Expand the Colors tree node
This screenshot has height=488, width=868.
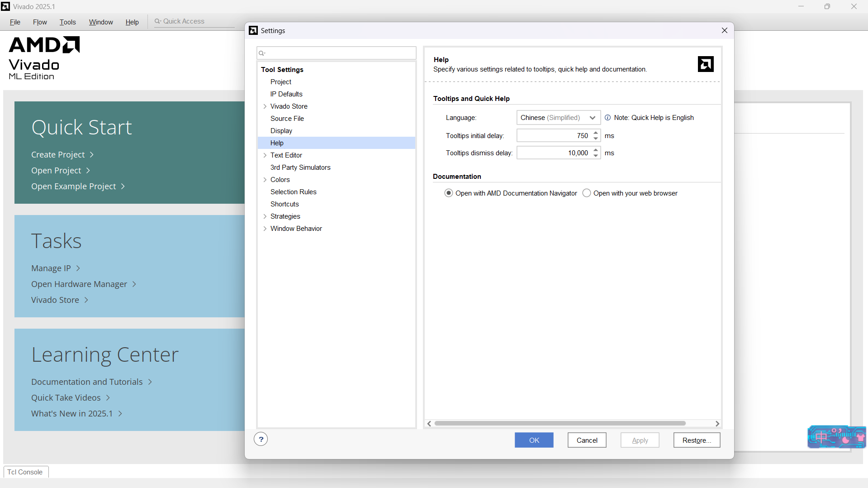point(265,180)
